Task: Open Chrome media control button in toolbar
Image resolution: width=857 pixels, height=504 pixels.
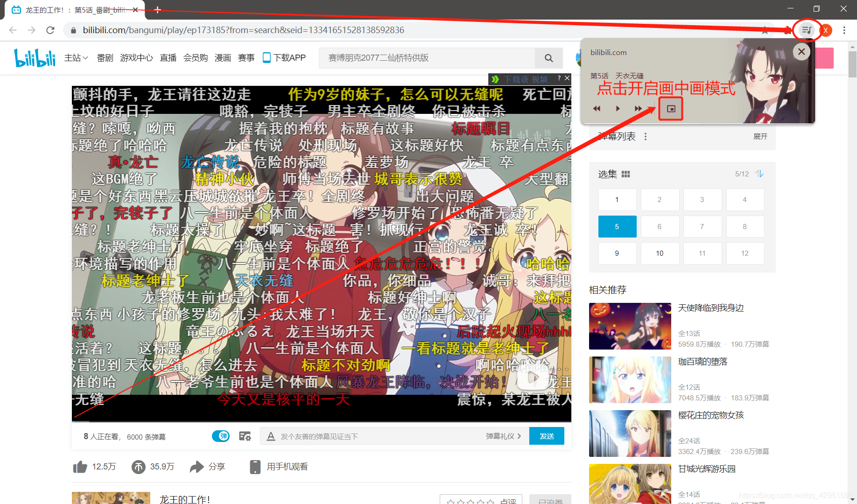Action: coord(807,30)
